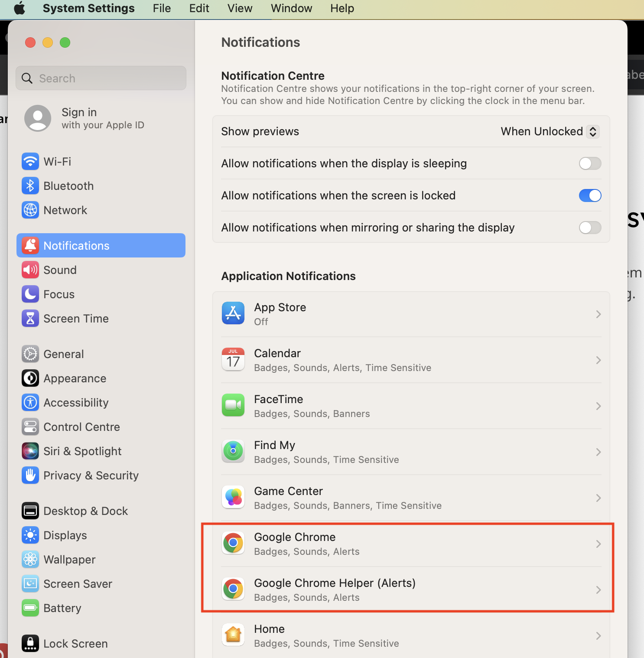The image size is (644, 658).
Task: Open the File menu
Action: point(162,8)
